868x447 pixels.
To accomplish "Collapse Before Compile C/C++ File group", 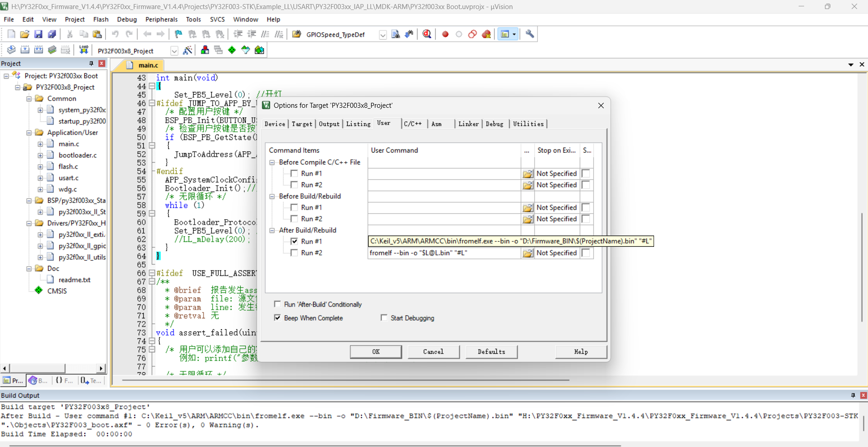I will click(272, 162).
